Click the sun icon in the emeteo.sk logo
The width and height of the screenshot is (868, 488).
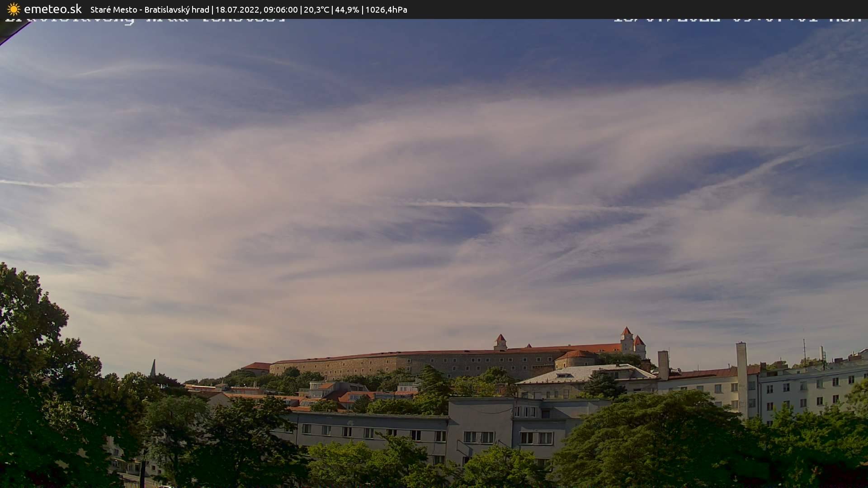(14, 9)
